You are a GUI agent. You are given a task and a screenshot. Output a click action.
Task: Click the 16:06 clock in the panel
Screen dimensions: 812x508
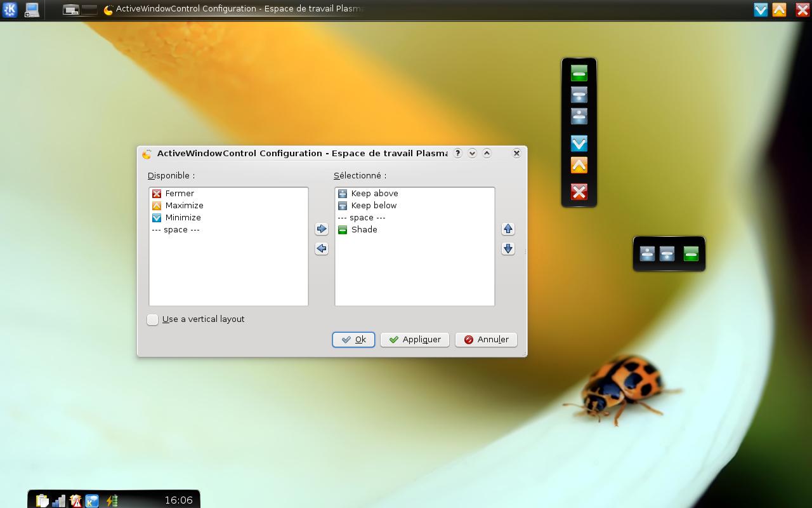pyautogui.click(x=178, y=500)
